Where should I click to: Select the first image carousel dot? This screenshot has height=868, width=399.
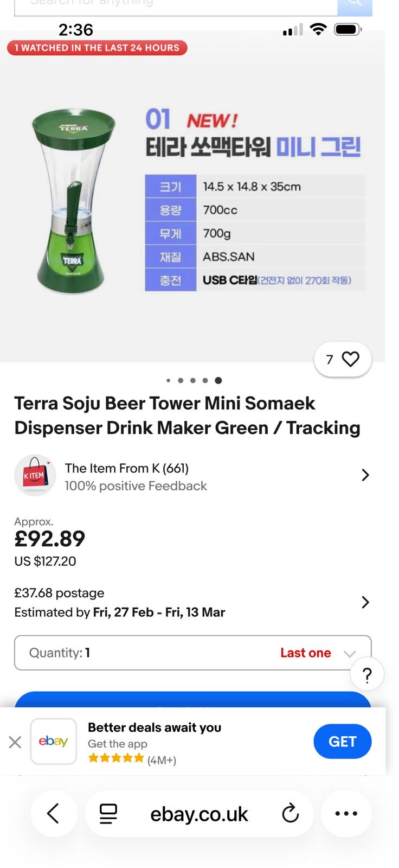(x=168, y=380)
